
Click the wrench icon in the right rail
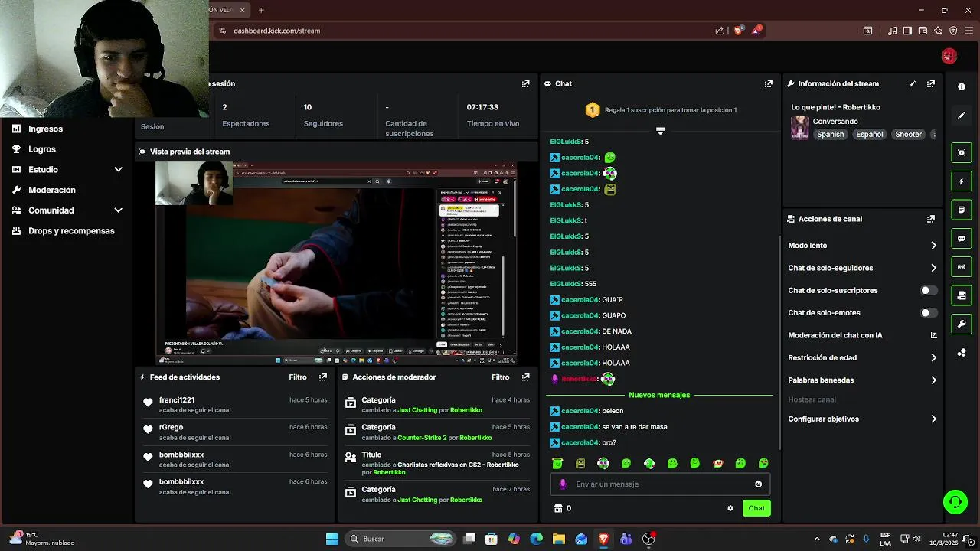point(962,324)
